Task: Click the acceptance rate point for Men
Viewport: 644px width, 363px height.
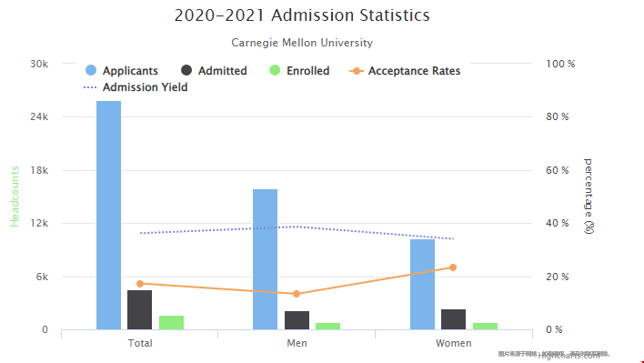Action: point(297,294)
